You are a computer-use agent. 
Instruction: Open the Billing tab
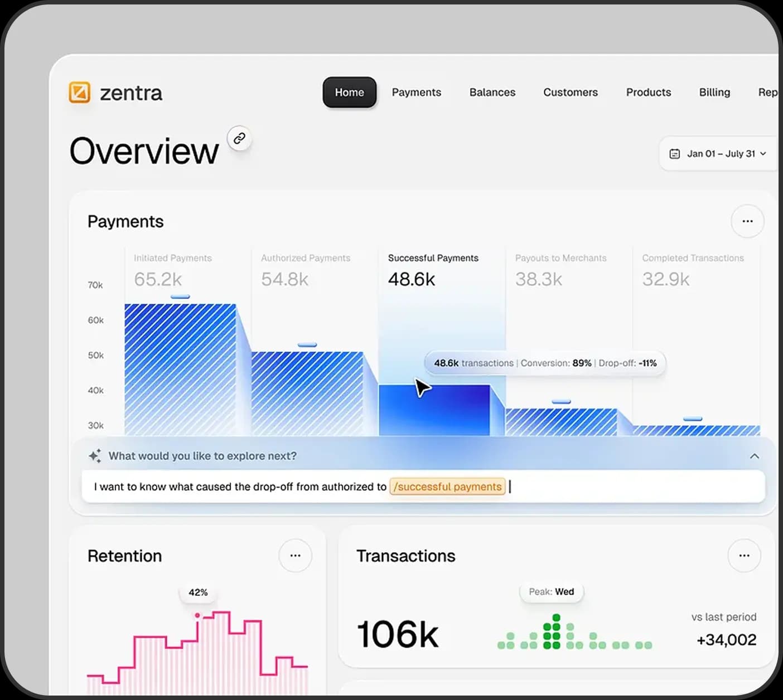point(714,93)
